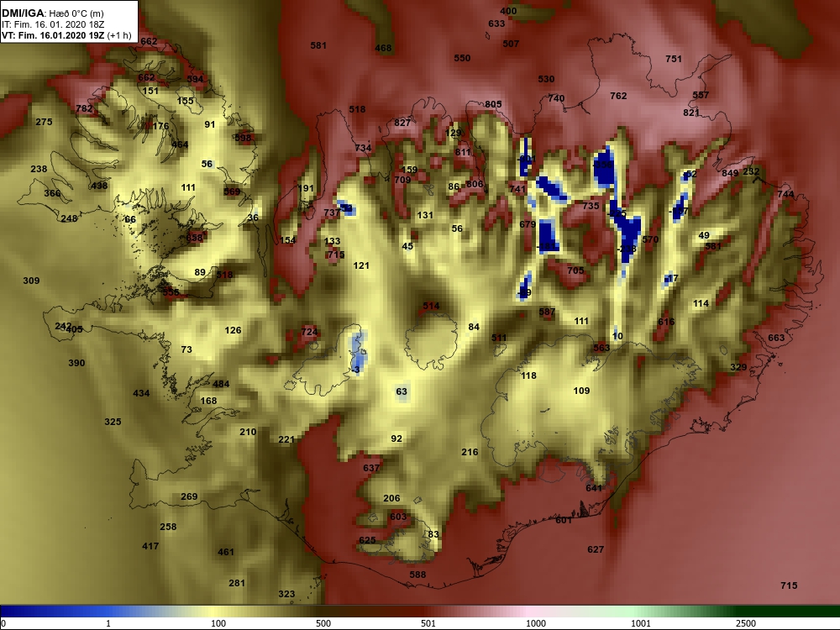The height and width of the screenshot is (630, 840).
Task: Click the map value '309'
Action: click(31, 281)
